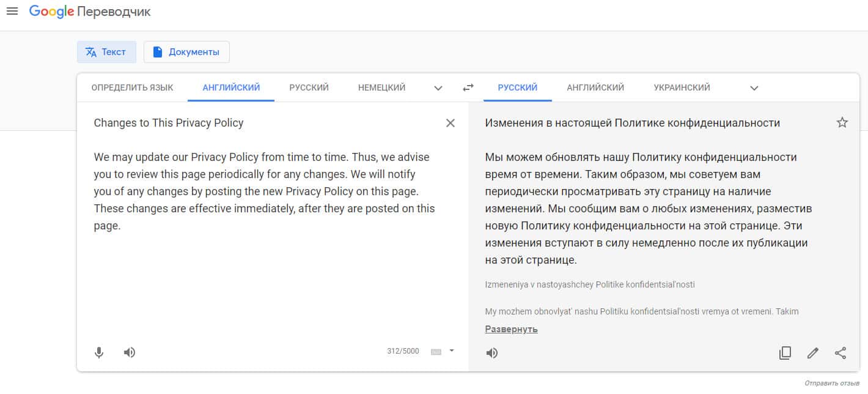
Task: Listen to the Russian translation
Action: coord(492,353)
